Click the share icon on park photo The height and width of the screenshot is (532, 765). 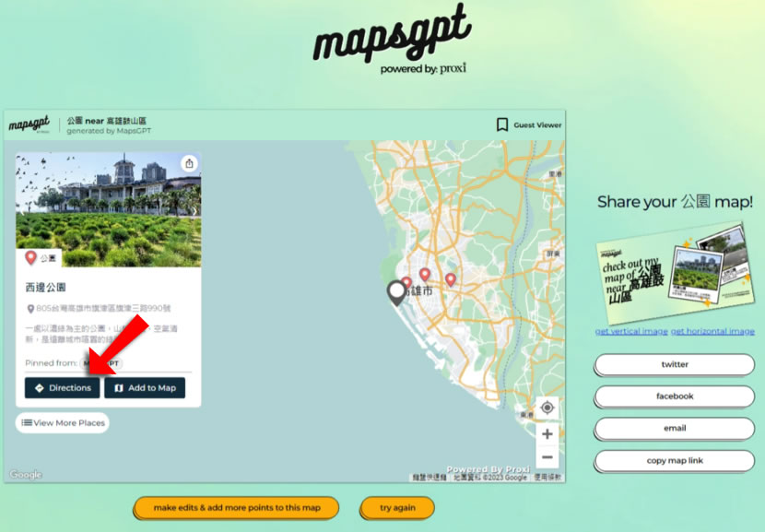(x=189, y=163)
